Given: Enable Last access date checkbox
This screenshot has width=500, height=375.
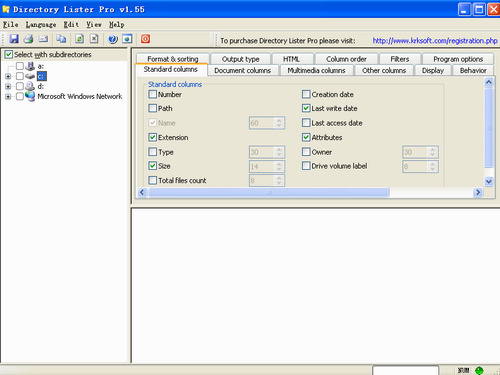Looking at the screenshot, I should click(306, 123).
